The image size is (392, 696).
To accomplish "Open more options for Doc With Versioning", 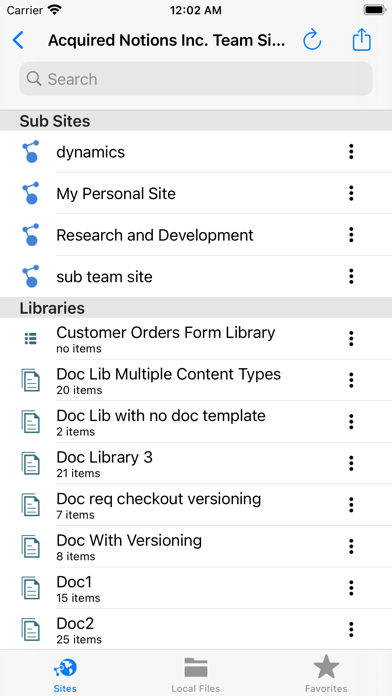I will click(351, 546).
